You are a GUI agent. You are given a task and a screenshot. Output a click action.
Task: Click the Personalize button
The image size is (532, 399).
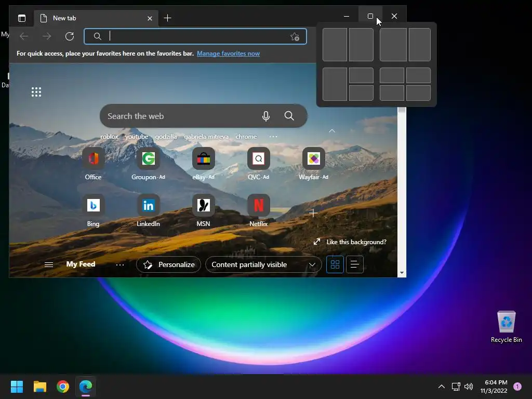168,264
